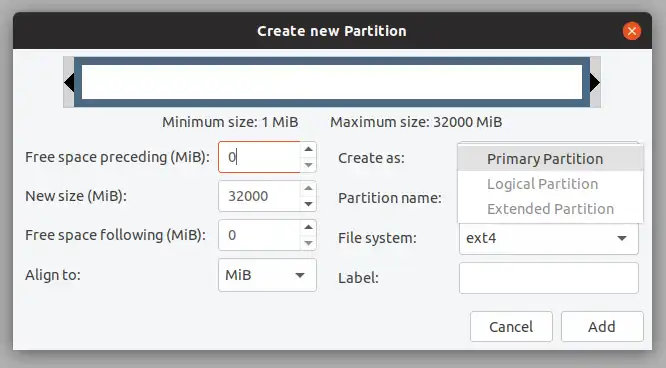Click the partition size graphic bar

coord(332,82)
